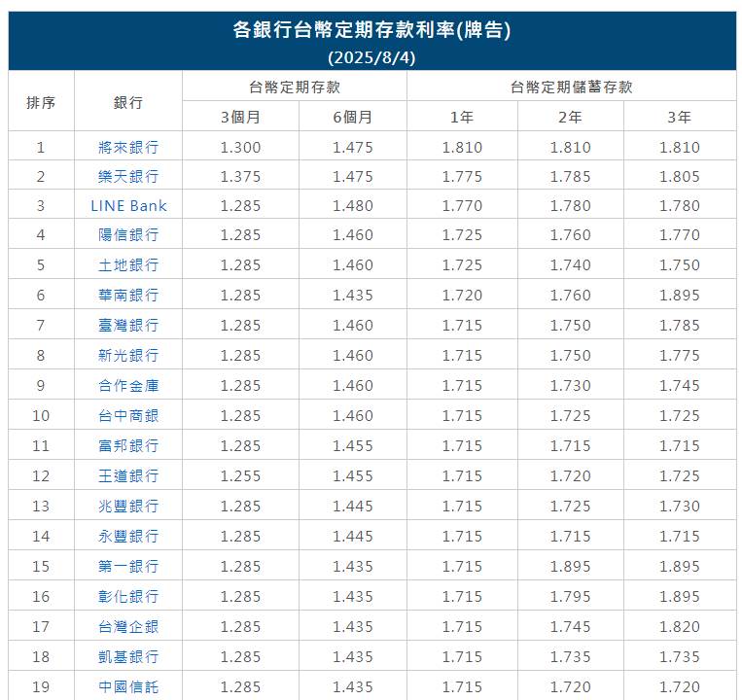Open the 將來銀行 bank link
742x700 pixels.
[128, 148]
